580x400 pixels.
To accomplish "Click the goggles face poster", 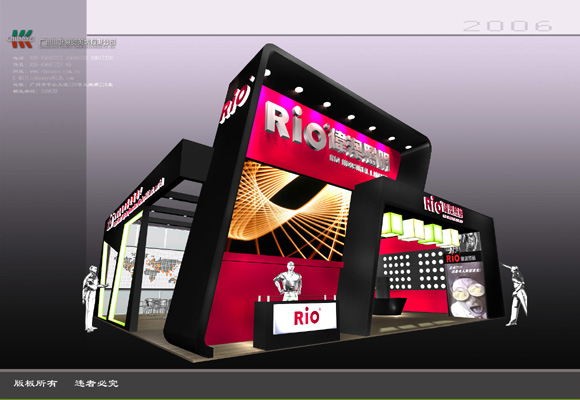I will [466, 289].
